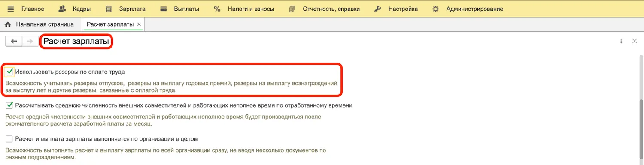Click the hamburger icon next to Главное
This screenshot has height=165, width=644.
coord(11,9)
